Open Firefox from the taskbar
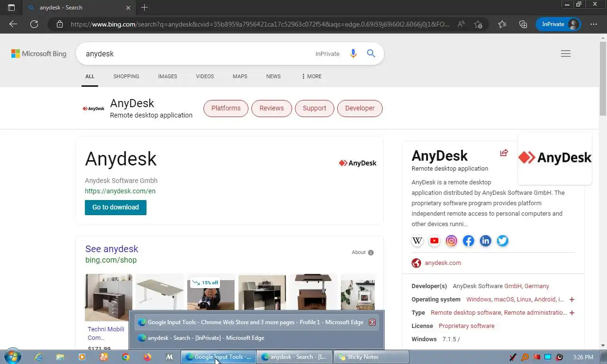607x364 pixels. (x=147, y=357)
